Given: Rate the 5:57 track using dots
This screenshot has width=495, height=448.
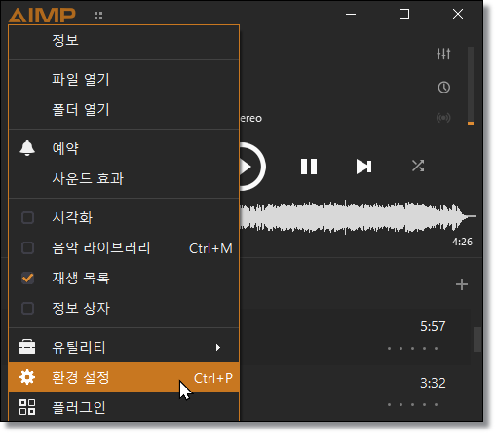Looking at the screenshot, I should coord(412,349).
